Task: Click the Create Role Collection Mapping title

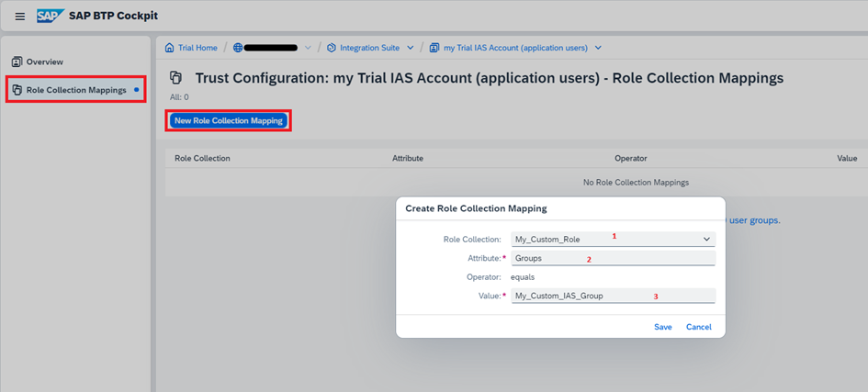Action: 476,208
